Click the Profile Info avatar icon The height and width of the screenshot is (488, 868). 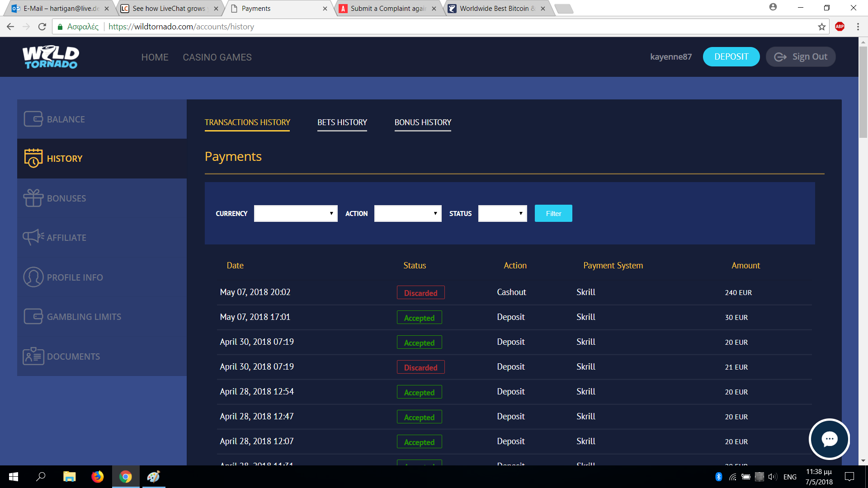(33, 277)
